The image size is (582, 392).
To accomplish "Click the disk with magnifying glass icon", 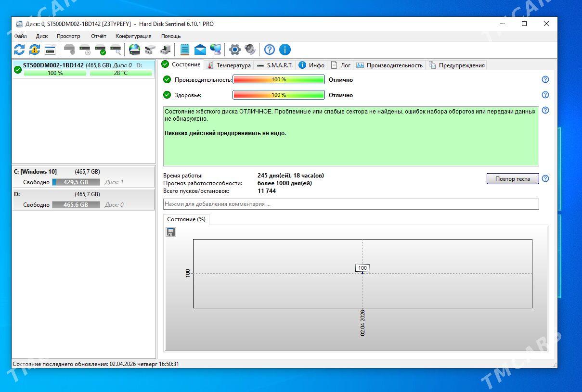I will (116, 50).
